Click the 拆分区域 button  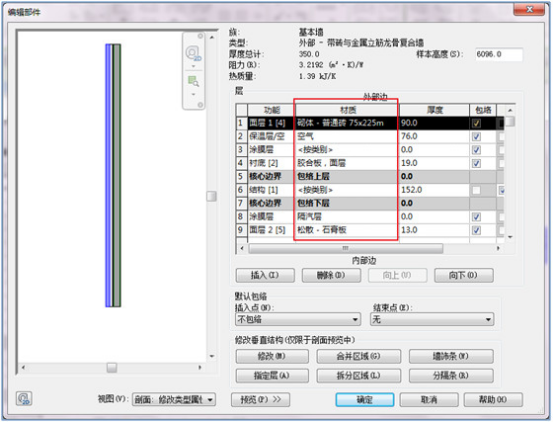pyautogui.click(x=359, y=375)
